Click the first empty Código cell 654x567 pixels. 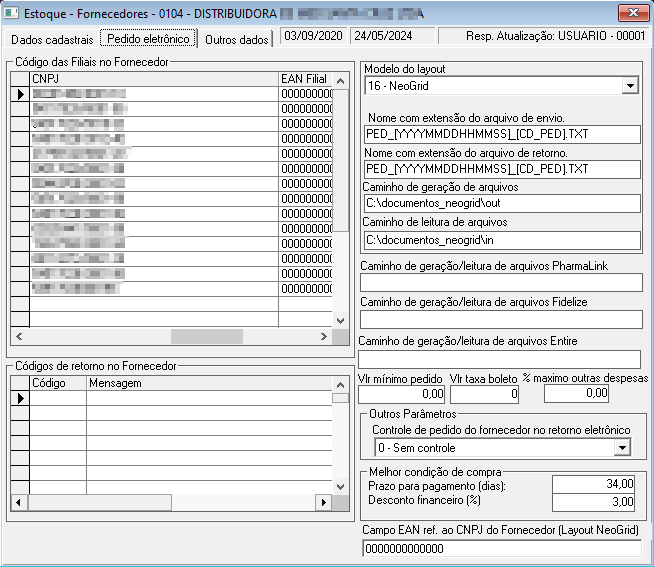[58, 398]
